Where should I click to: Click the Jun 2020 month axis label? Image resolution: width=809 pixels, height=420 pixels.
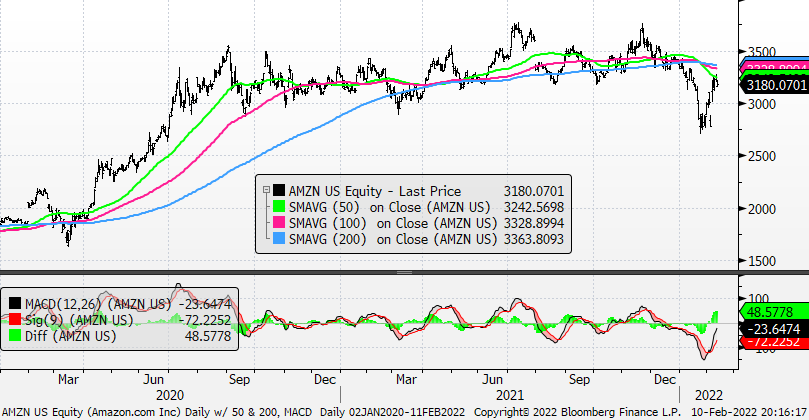tap(153, 379)
